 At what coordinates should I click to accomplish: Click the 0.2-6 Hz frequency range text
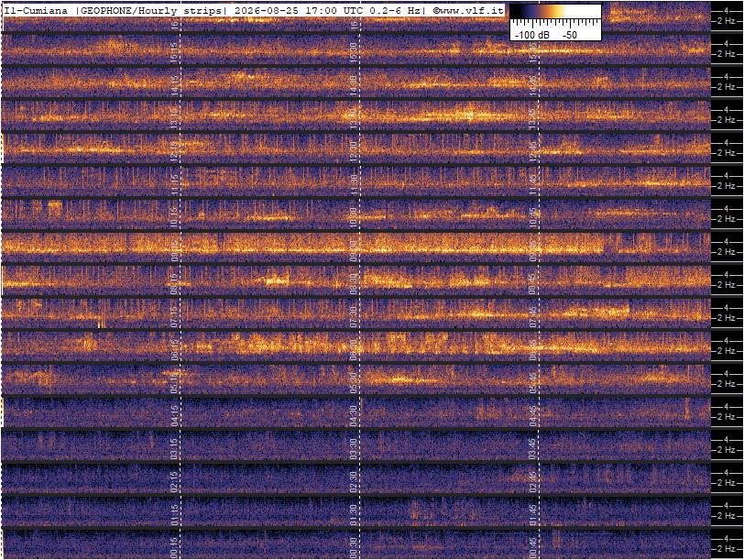click(395, 10)
